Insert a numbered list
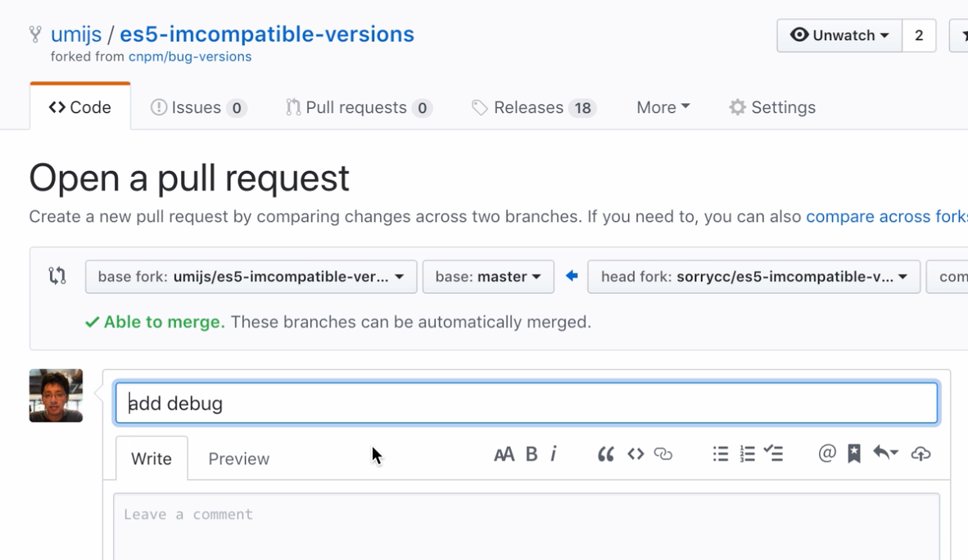Image resolution: width=968 pixels, height=560 pixels. click(747, 454)
